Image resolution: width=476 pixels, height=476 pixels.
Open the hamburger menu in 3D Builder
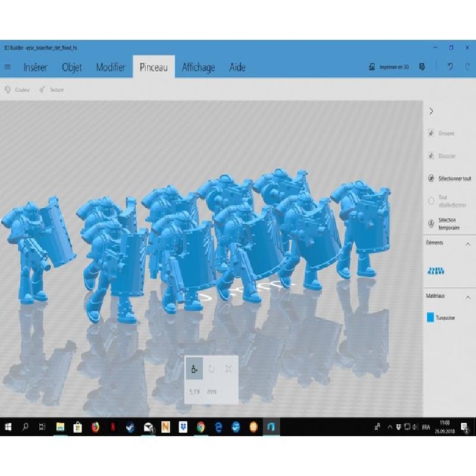(x=8, y=67)
